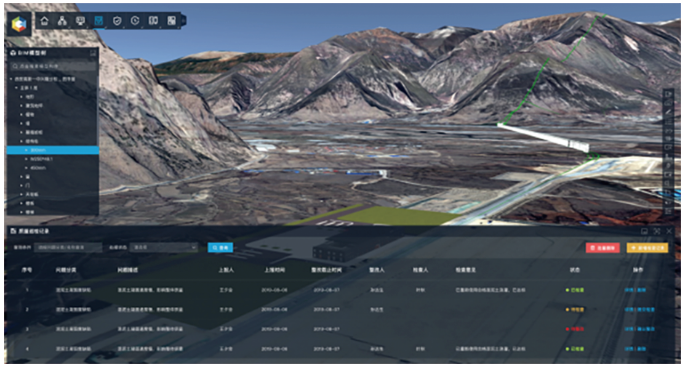Image resolution: width=687 pixels, height=368 pixels.
Task: Minimize the quality inspection records panel
Action: [644, 231]
